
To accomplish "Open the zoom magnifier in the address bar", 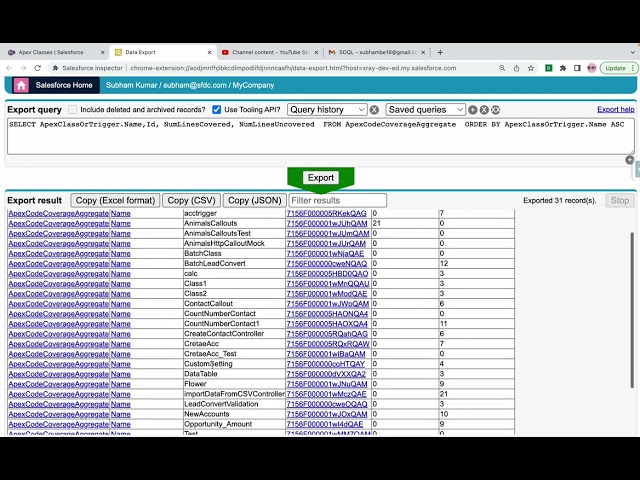I will coord(502,68).
